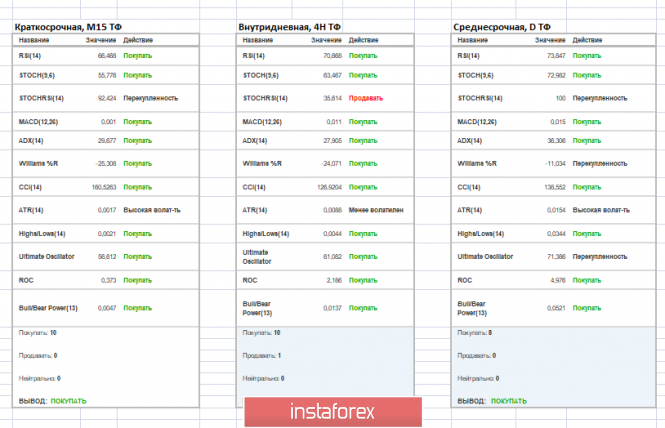Viewport: 665px width, 428px height.
Task: Click 'Перекупленность' in the D Williams %R row
Action: (x=600, y=163)
